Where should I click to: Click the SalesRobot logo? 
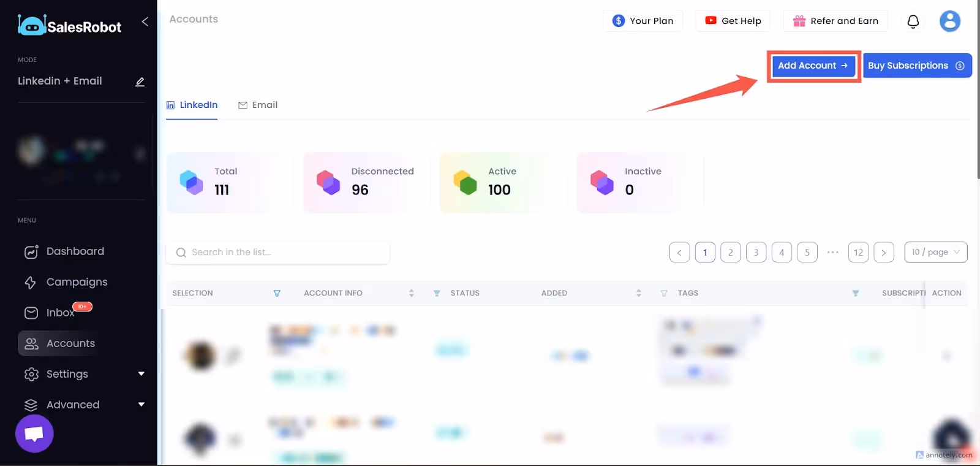click(x=69, y=25)
